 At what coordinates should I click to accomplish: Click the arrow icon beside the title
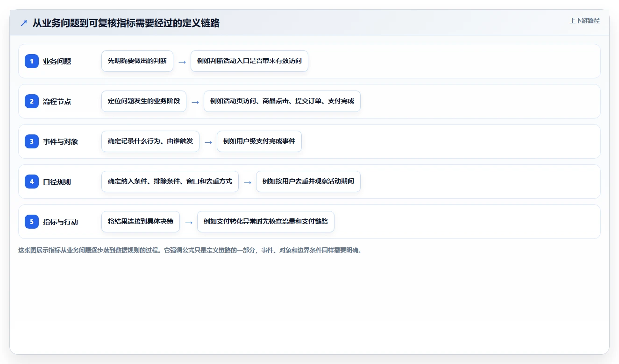23,23
